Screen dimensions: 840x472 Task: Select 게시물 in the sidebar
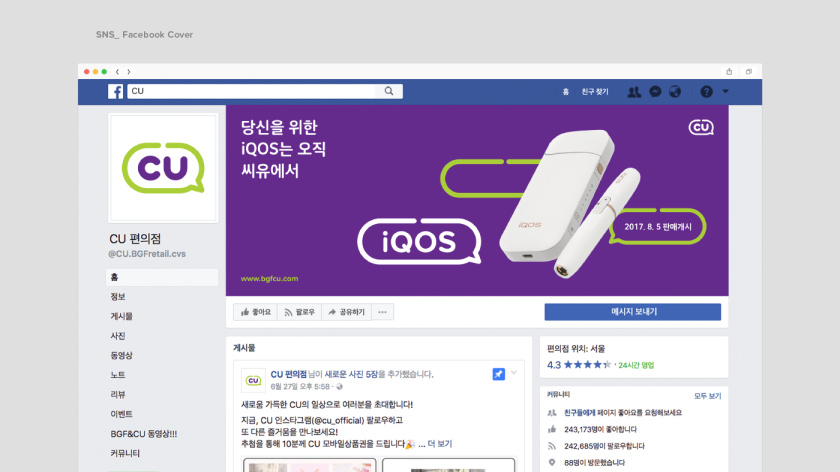122,316
